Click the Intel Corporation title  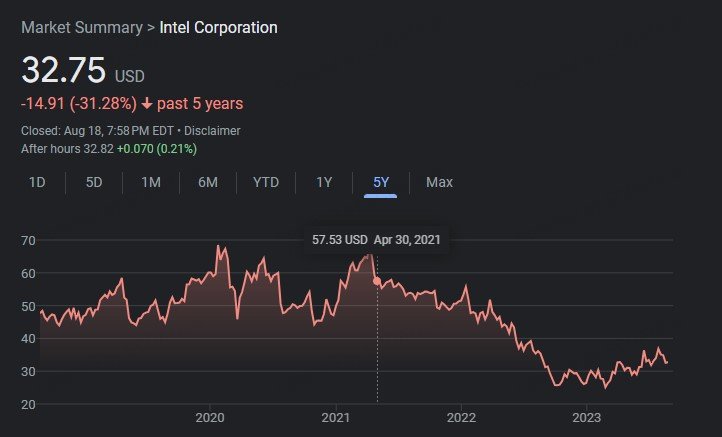pyautogui.click(x=219, y=27)
